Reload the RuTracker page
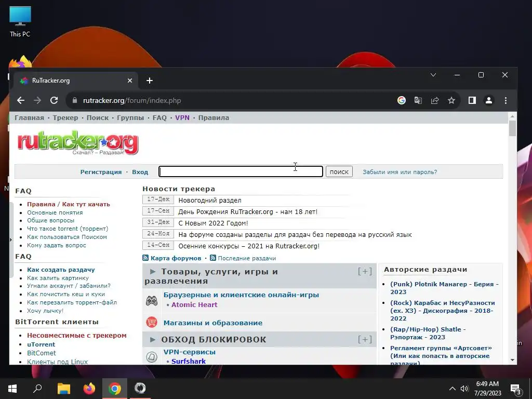 tap(54, 100)
